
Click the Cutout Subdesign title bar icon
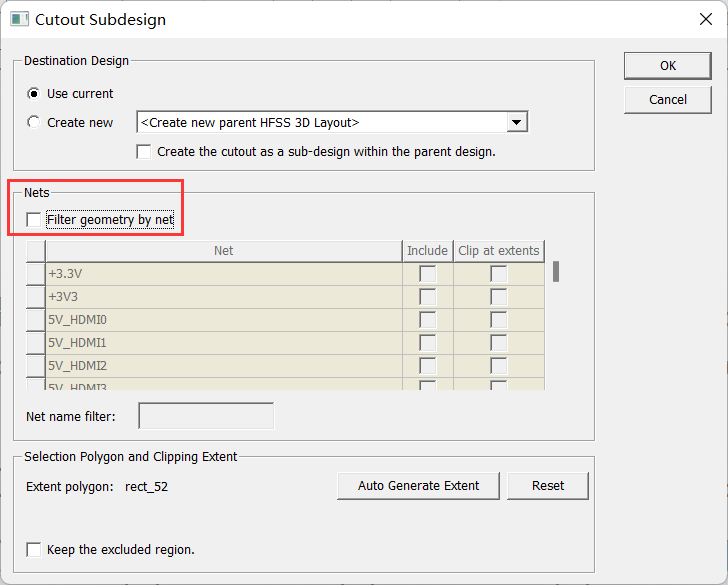(20, 20)
